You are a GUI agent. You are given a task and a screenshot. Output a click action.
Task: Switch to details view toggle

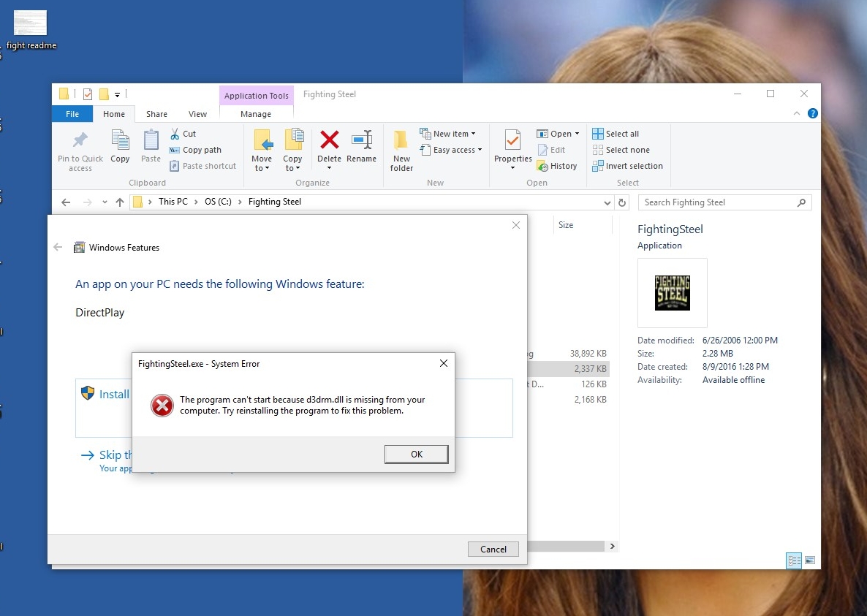click(793, 560)
